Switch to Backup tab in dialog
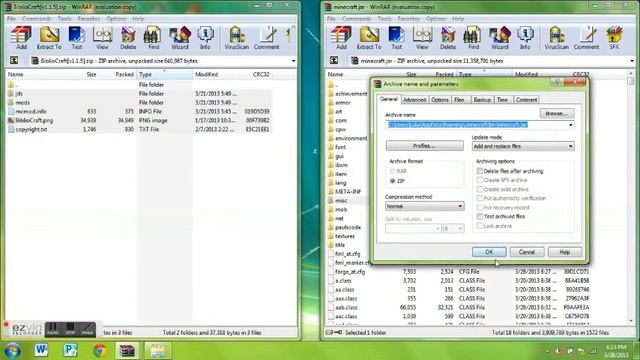Screen dimensions: 640x360 pos(482,100)
